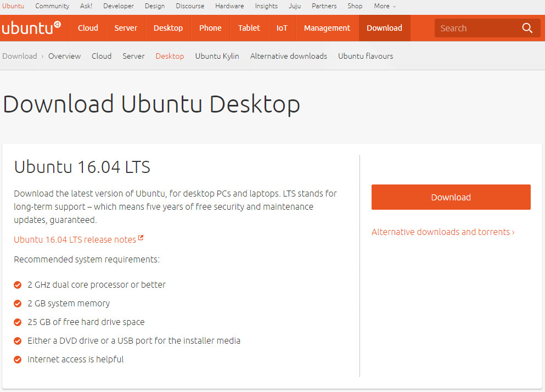Screen dimensions: 545x392
Task: Click the search magnifier icon
Action: click(x=527, y=28)
